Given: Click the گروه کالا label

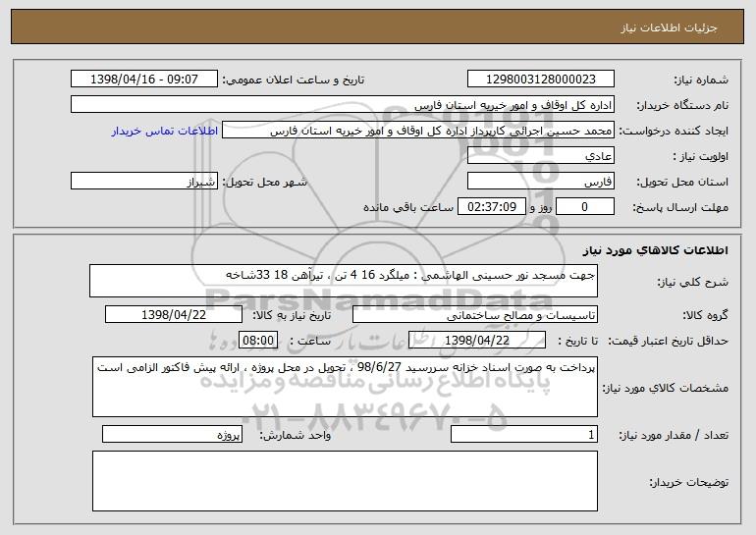Looking at the screenshot, I should tap(705, 315).
